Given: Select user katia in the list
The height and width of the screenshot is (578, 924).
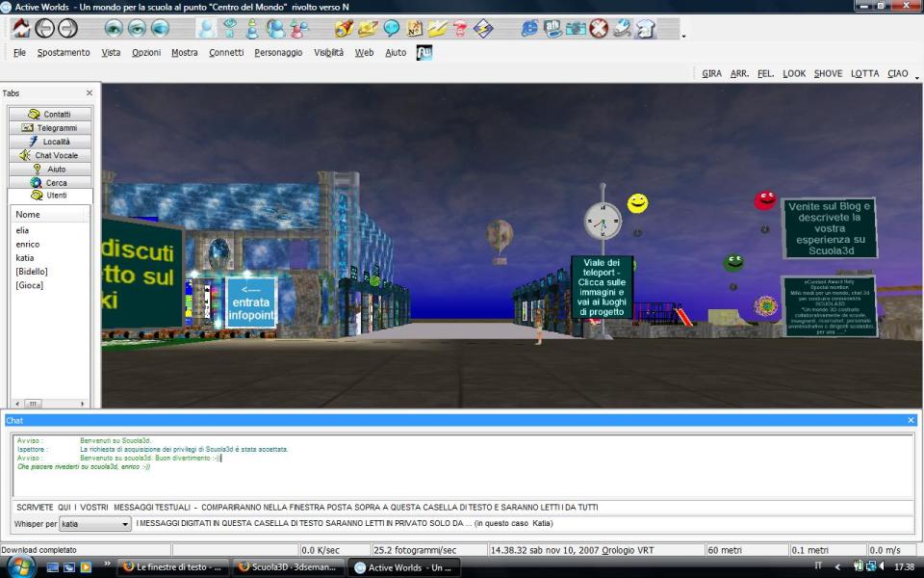Looking at the screenshot, I should click(25, 258).
